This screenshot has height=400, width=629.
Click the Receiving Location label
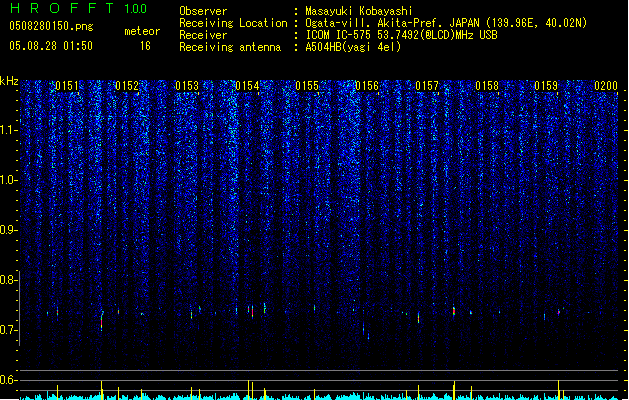[233, 23]
